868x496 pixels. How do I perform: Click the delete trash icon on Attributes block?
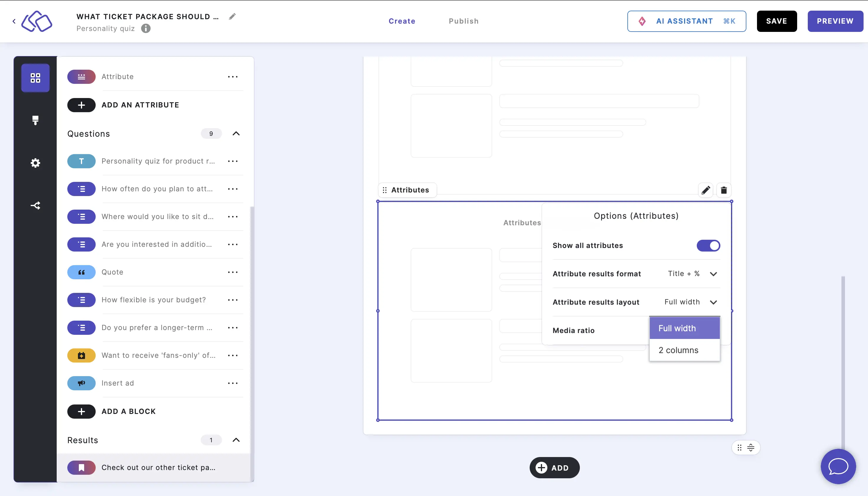tap(724, 190)
